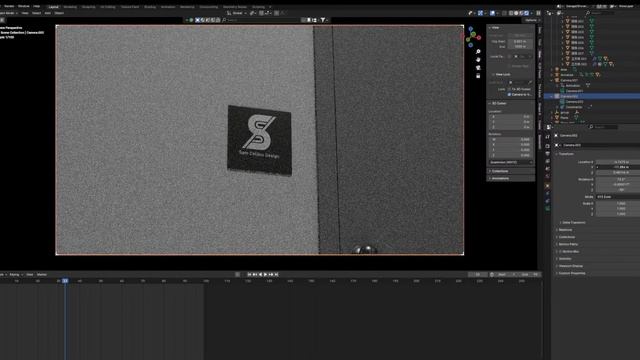Image resolution: width=640 pixels, height=360 pixels.
Task: Open Object properties tab icon
Action: click(548, 186)
